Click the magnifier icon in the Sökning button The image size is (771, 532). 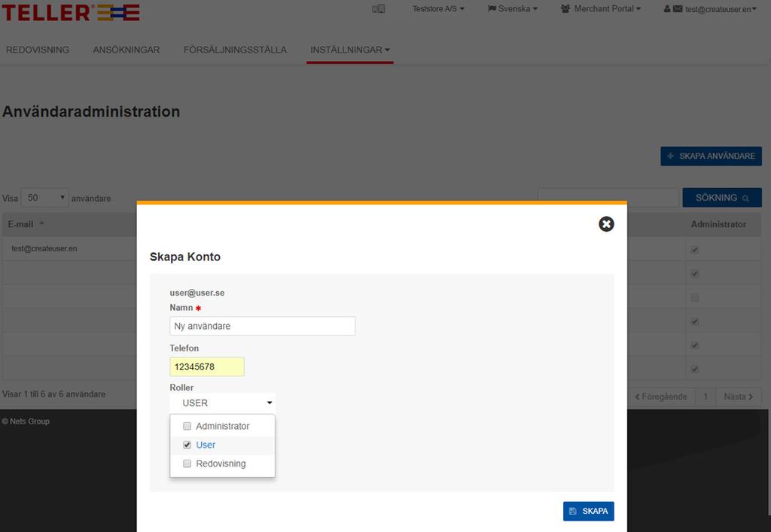click(x=745, y=199)
